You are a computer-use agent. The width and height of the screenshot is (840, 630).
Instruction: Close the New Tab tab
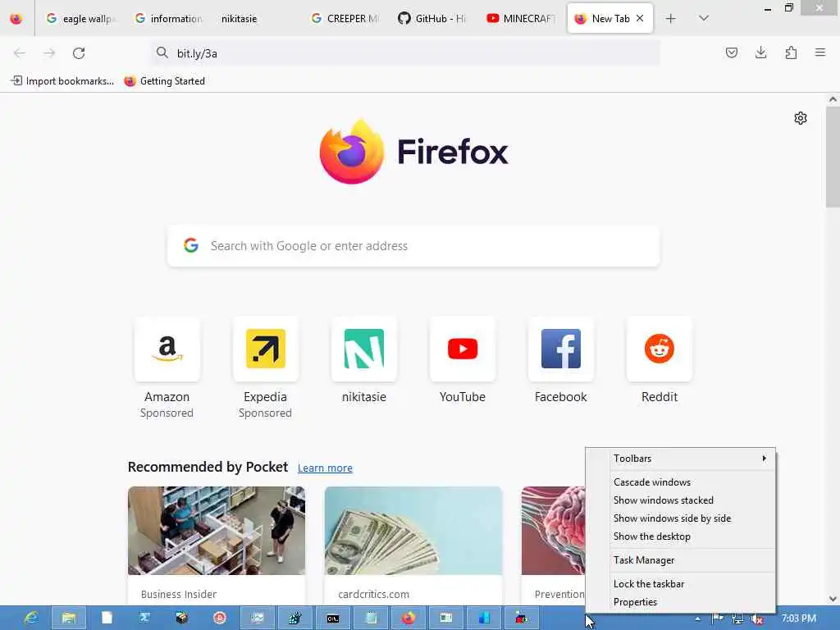pos(640,18)
